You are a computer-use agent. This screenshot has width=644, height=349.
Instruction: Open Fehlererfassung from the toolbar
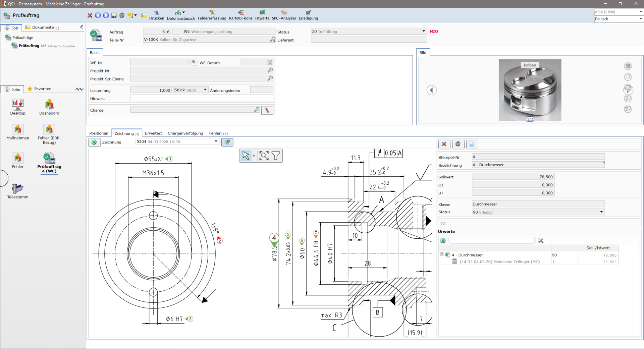[x=212, y=15]
